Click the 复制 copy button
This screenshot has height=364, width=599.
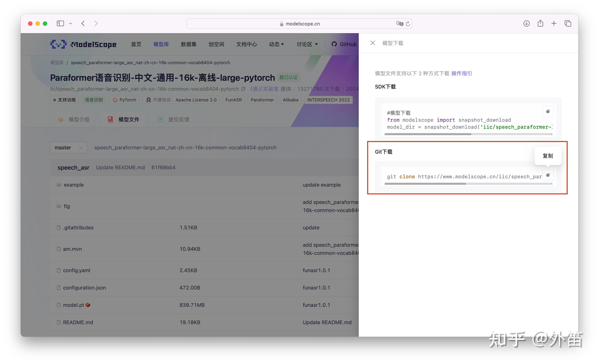(548, 156)
